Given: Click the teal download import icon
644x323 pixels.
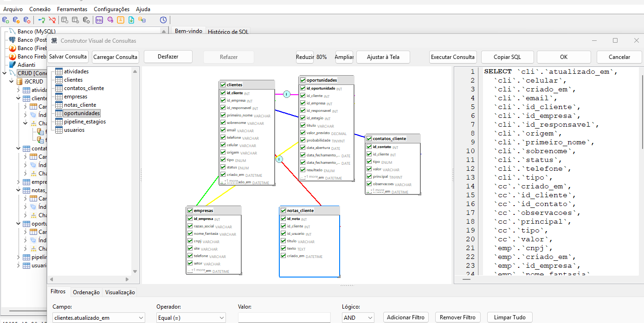Looking at the screenshot, I should point(131,20).
